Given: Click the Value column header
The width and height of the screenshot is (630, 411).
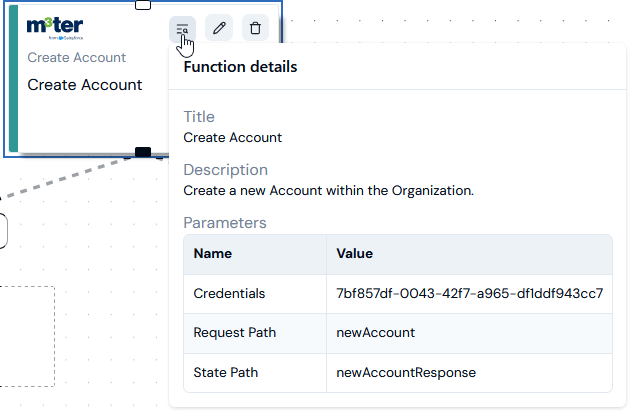Looking at the screenshot, I should [x=355, y=254].
